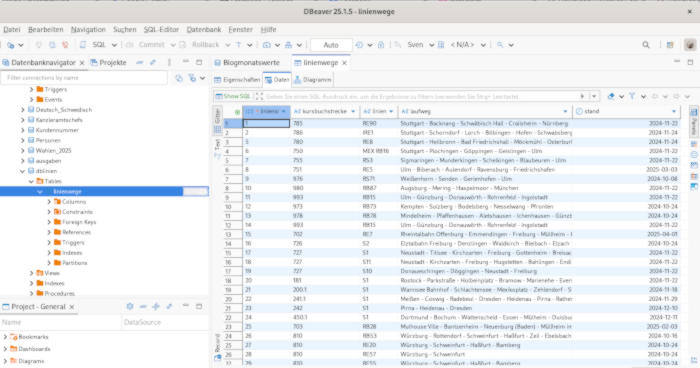Switch to the Projekte tab

[x=108, y=63]
